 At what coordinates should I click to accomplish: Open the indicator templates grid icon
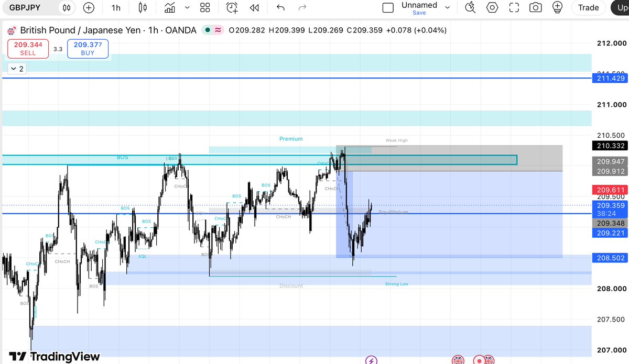[x=205, y=7]
